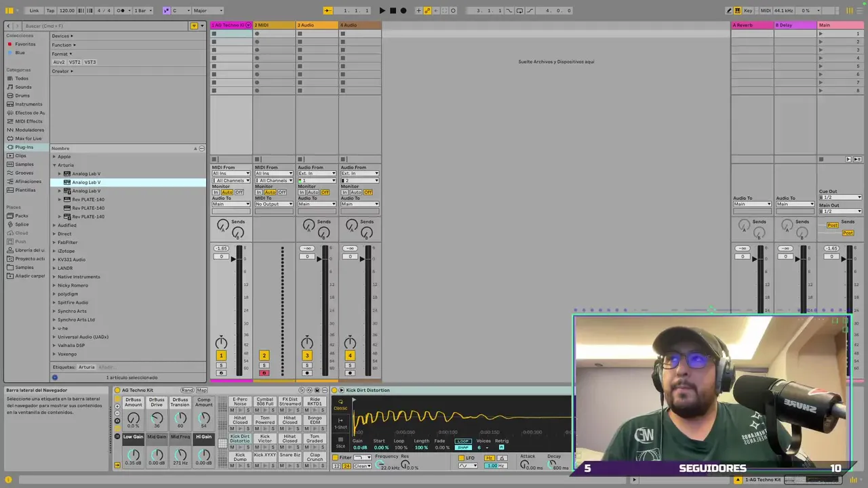Open the Samples category
The image size is (868, 488).
pyautogui.click(x=24, y=164)
